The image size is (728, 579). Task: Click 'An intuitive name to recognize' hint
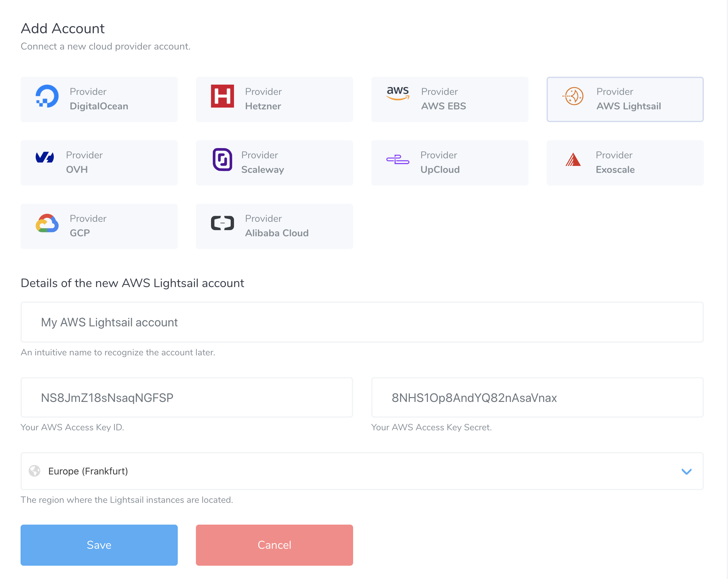[118, 352]
